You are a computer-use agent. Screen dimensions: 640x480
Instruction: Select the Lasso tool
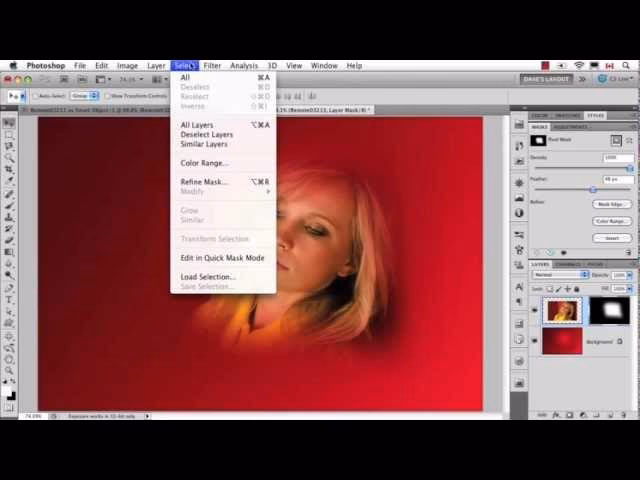(9, 146)
